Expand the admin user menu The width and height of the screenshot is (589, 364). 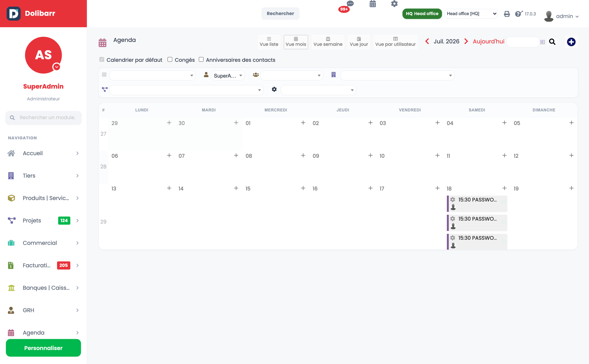(x=567, y=16)
